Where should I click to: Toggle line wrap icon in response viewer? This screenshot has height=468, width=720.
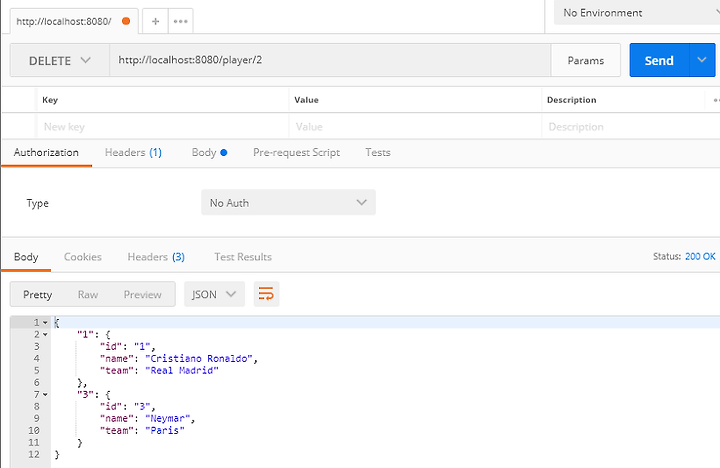266,294
